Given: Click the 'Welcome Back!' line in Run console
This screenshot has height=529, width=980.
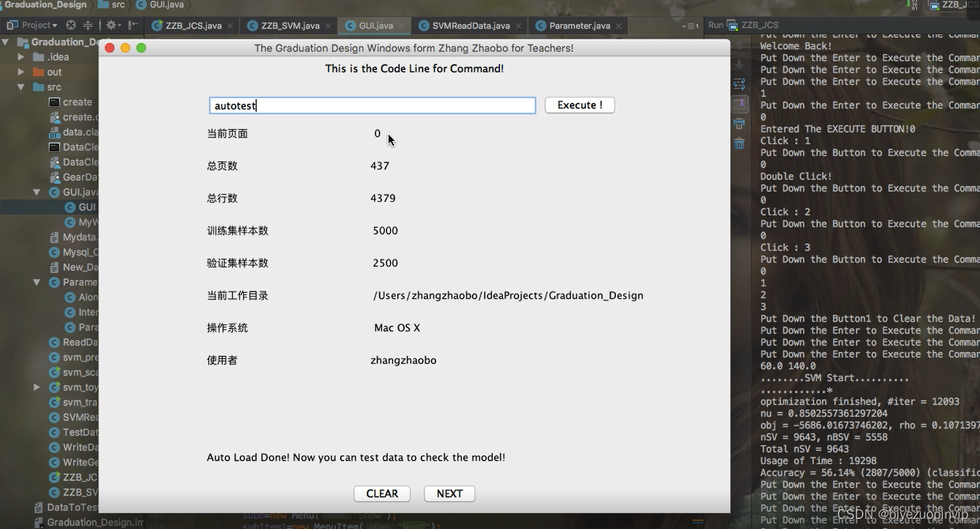Looking at the screenshot, I should pos(796,46).
